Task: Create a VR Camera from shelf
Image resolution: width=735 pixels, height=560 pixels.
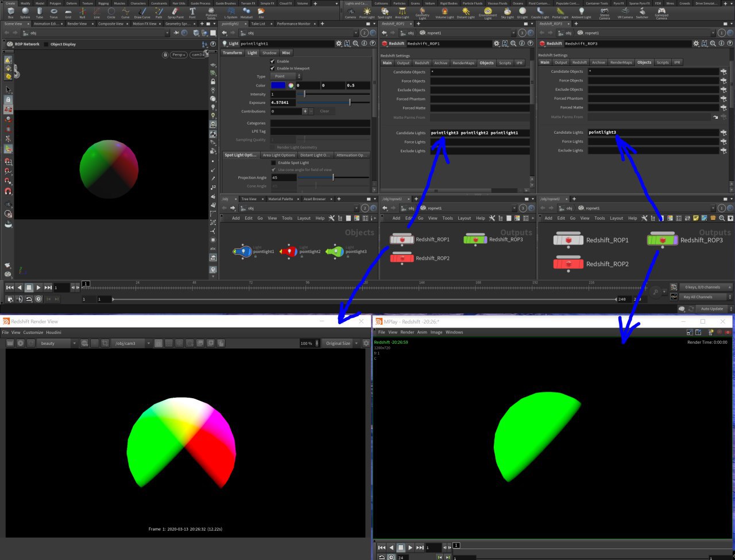Action: coord(625,13)
